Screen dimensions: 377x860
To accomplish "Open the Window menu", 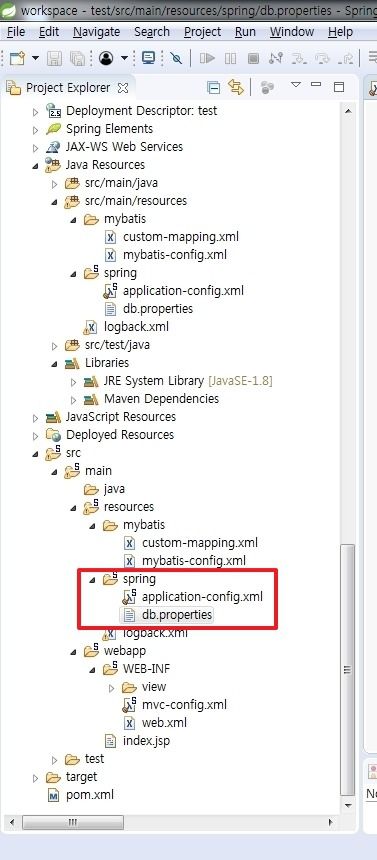I will pyautogui.click(x=292, y=32).
